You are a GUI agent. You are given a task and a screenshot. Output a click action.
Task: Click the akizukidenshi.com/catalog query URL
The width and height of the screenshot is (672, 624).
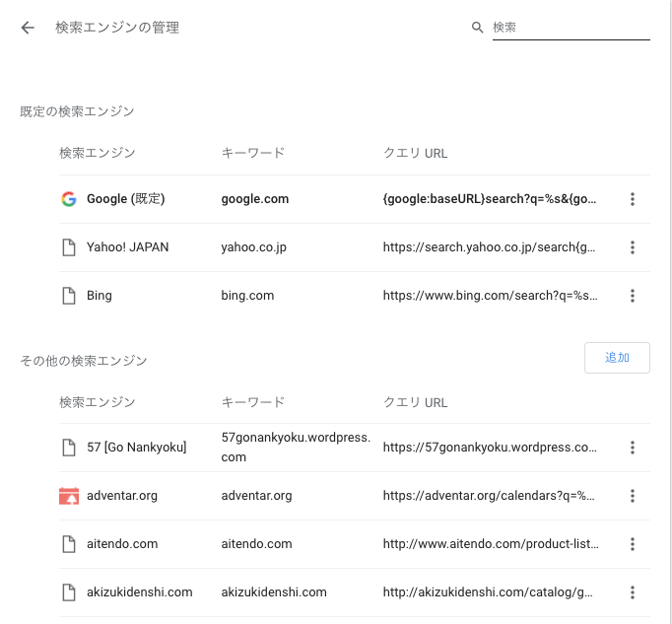(488, 592)
